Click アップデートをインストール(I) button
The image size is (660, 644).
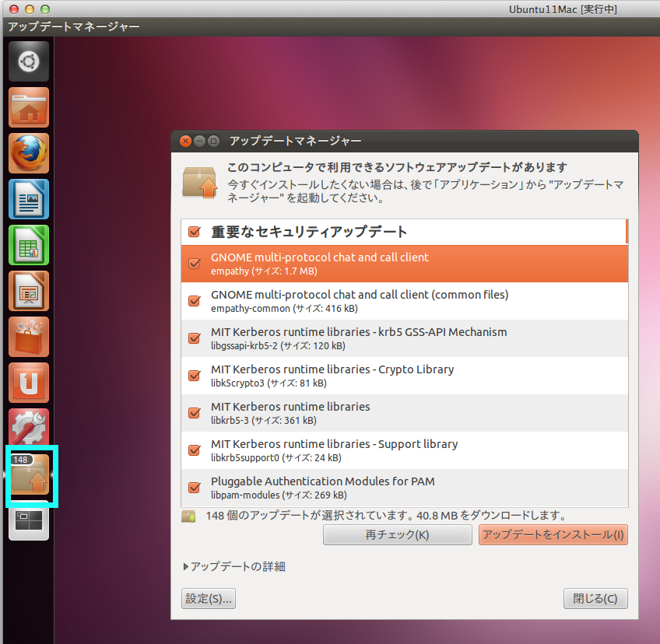[553, 534]
